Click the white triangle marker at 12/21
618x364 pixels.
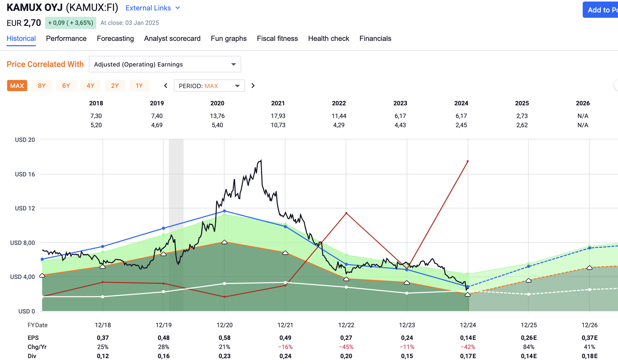pos(285,253)
